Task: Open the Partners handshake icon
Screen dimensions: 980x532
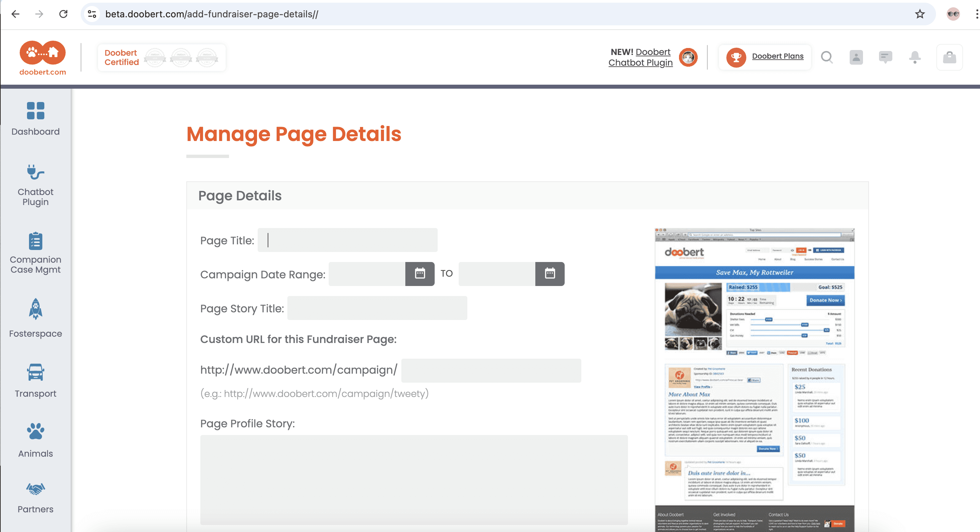Action: click(35, 489)
